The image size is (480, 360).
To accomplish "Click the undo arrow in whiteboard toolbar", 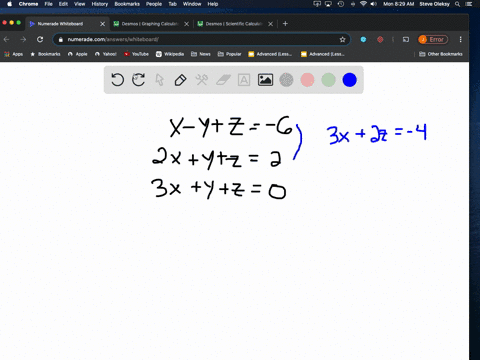I will tap(117, 80).
